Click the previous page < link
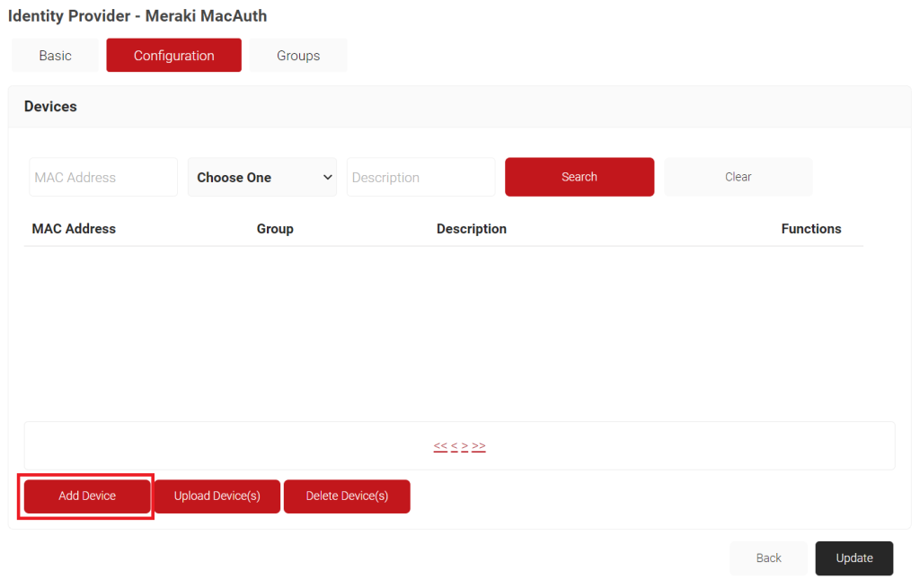Image resolution: width=920 pixels, height=588 pixels. point(454,445)
